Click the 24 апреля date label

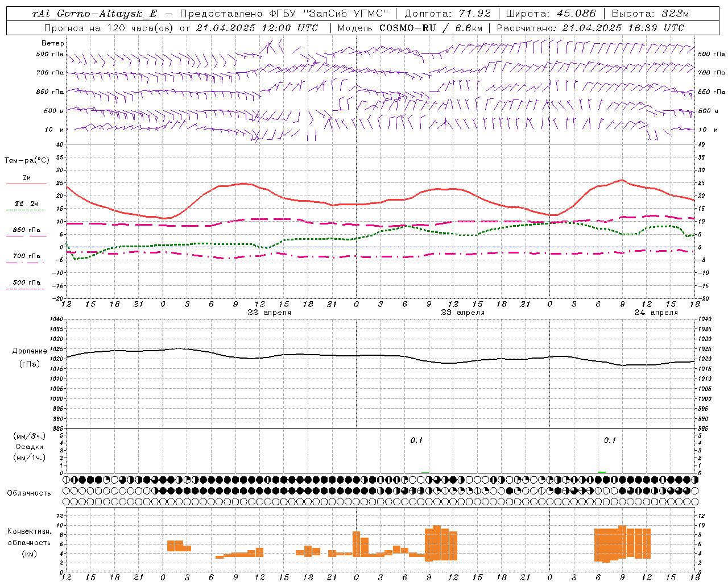(x=656, y=313)
